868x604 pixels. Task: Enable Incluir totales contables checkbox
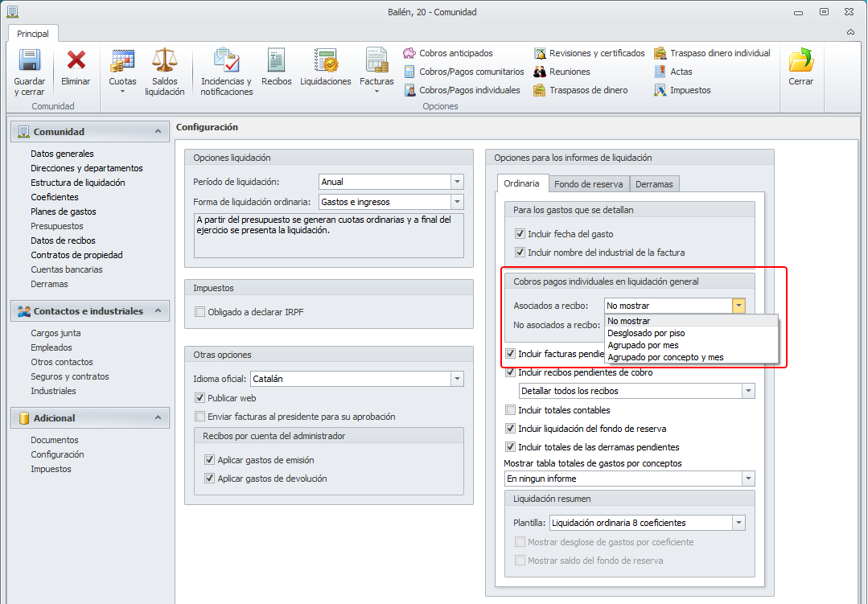[510, 409]
